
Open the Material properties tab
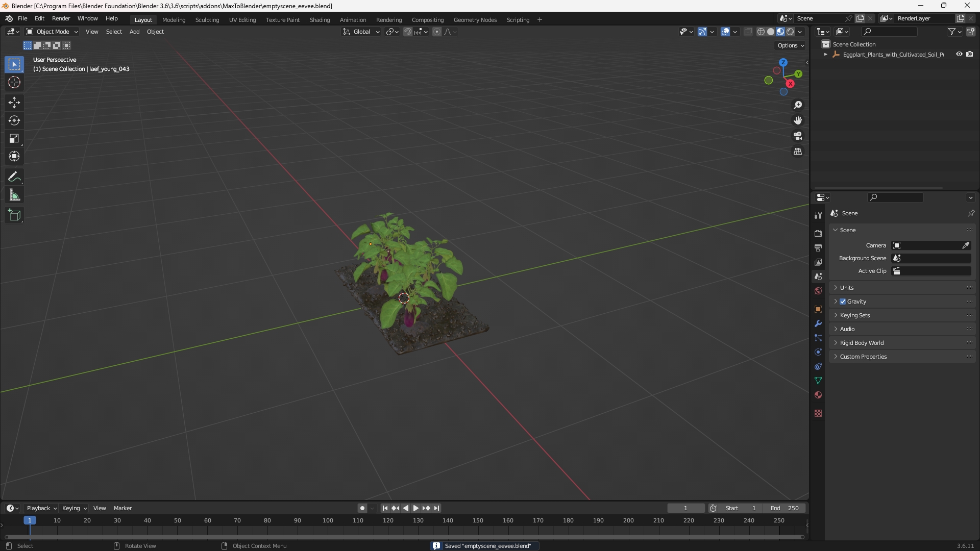tap(818, 395)
